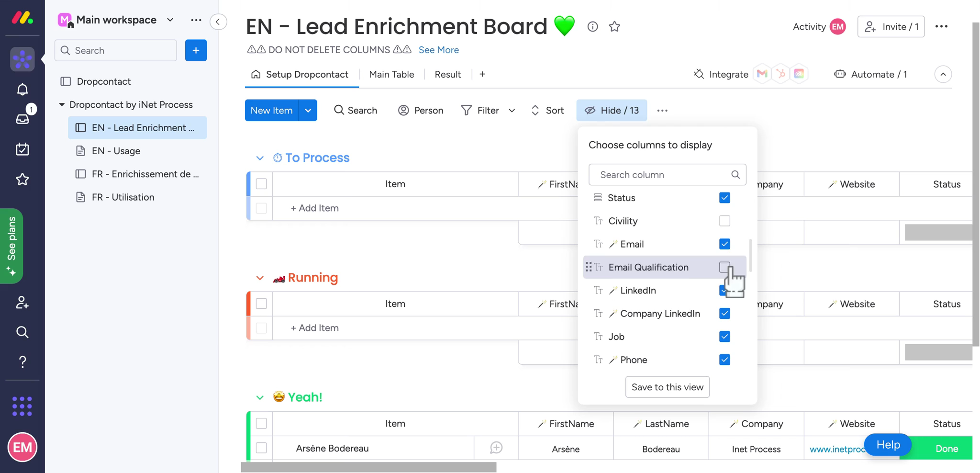
Task: Select the Arsène Bodereau row checkbox
Action: pyautogui.click(x=261, y=448)
